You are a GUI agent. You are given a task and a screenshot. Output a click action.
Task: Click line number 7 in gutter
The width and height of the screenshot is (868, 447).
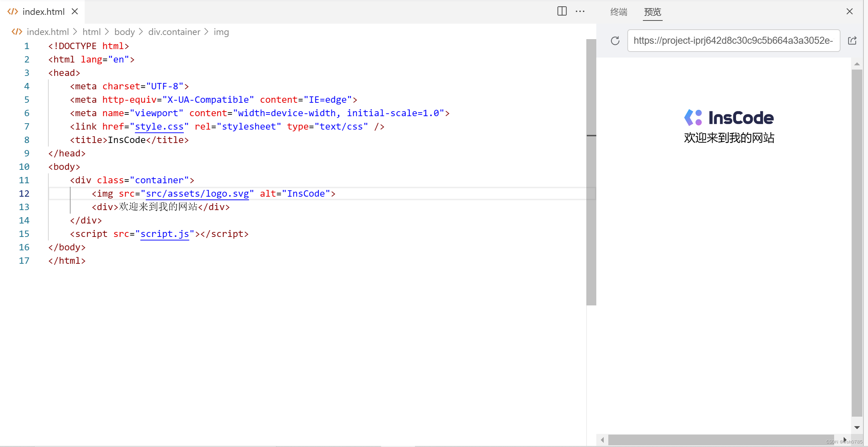click(x=26, y=126)
